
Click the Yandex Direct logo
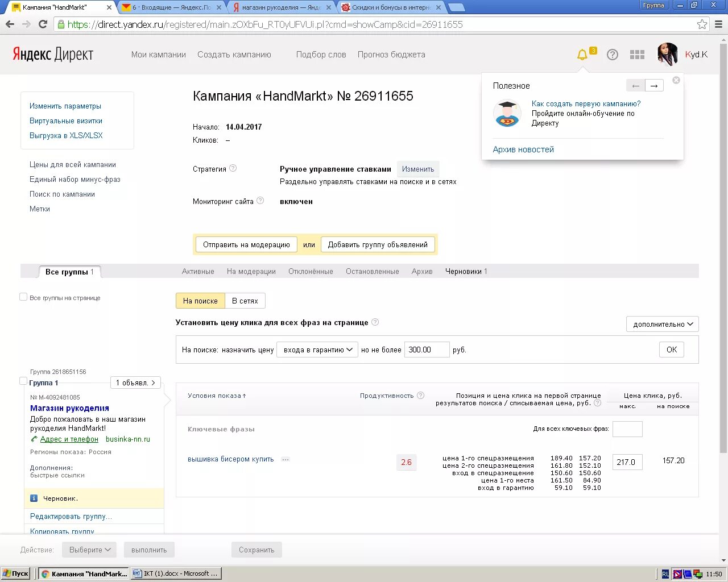tap(53, 55)
